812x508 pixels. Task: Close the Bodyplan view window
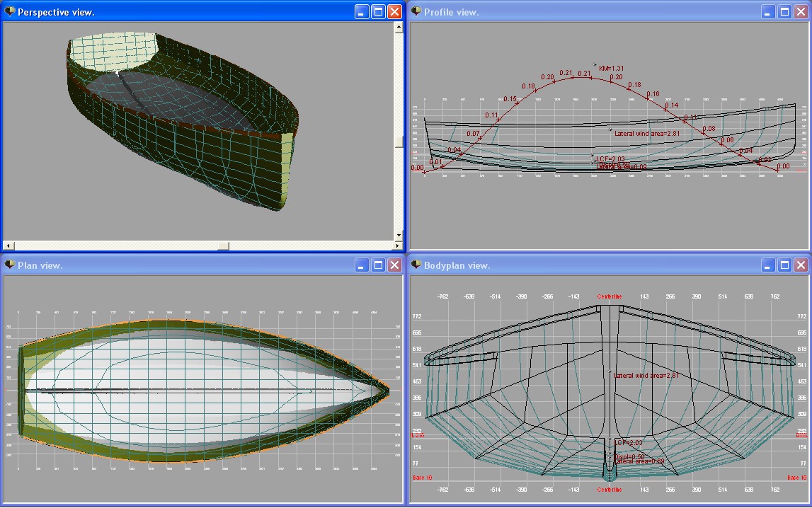(x=801, y=265)
